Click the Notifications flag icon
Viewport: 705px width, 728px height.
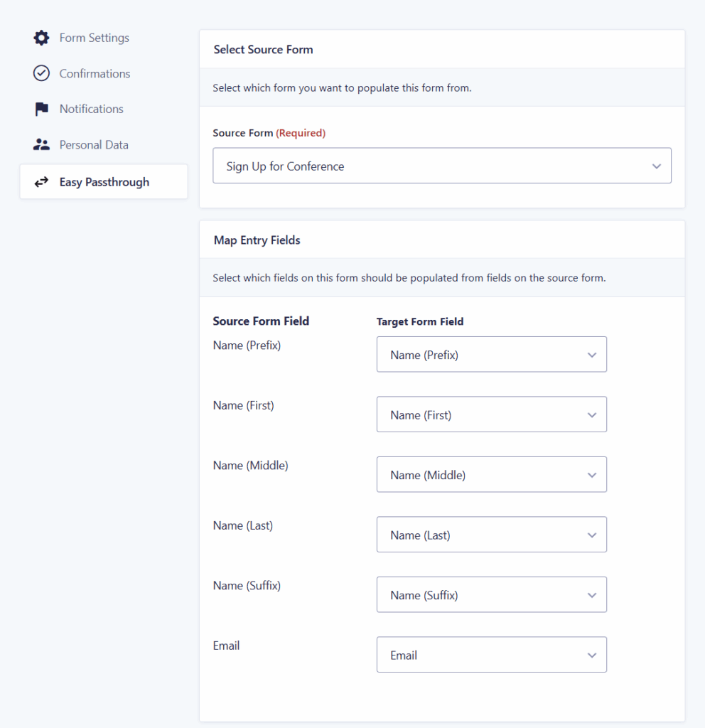(41, 109)
